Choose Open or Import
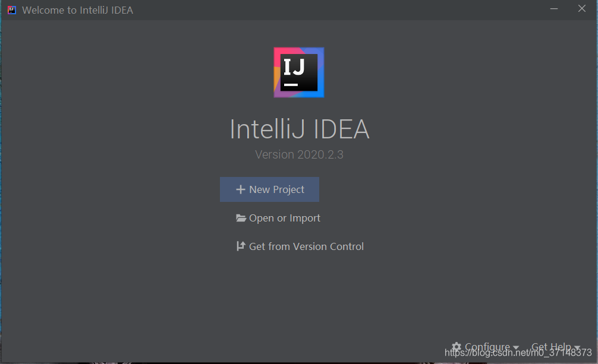This screenshot has width=598, height=364. point(278,218)
